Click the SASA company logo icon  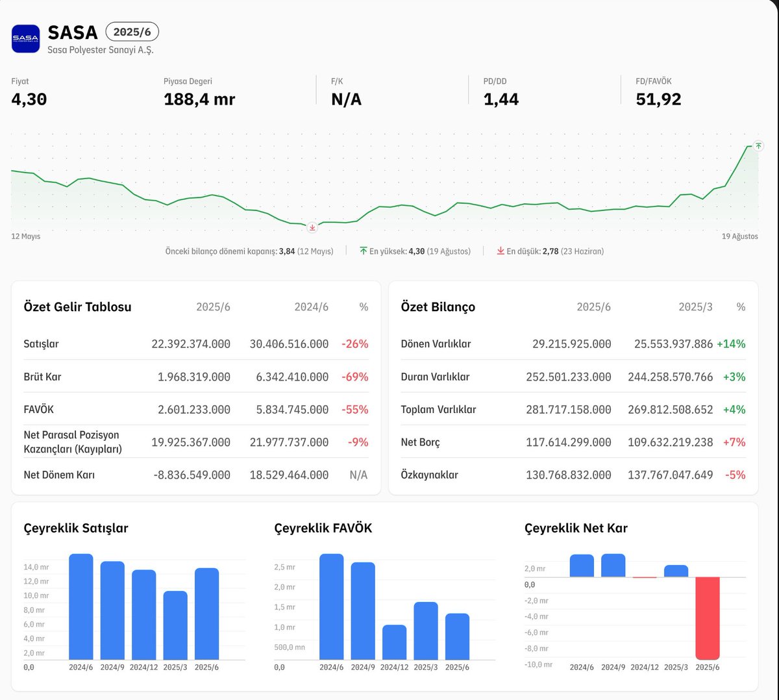coord(26,38)
